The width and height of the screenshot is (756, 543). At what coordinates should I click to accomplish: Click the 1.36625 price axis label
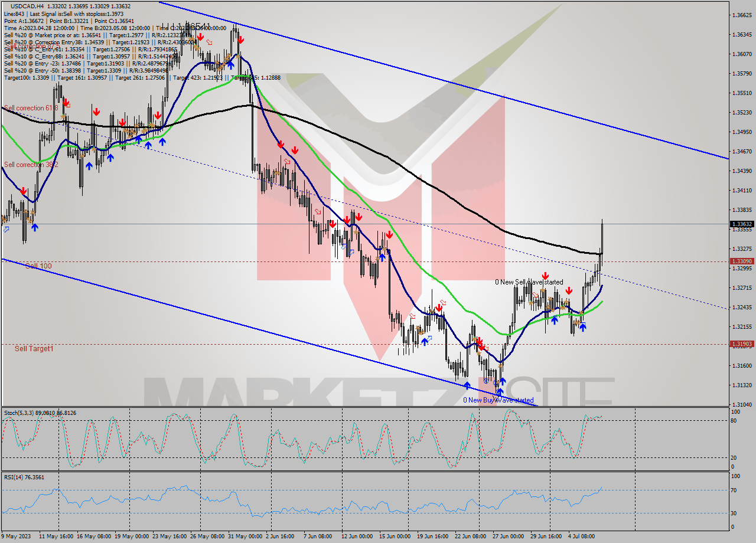(x=741, y=15)
